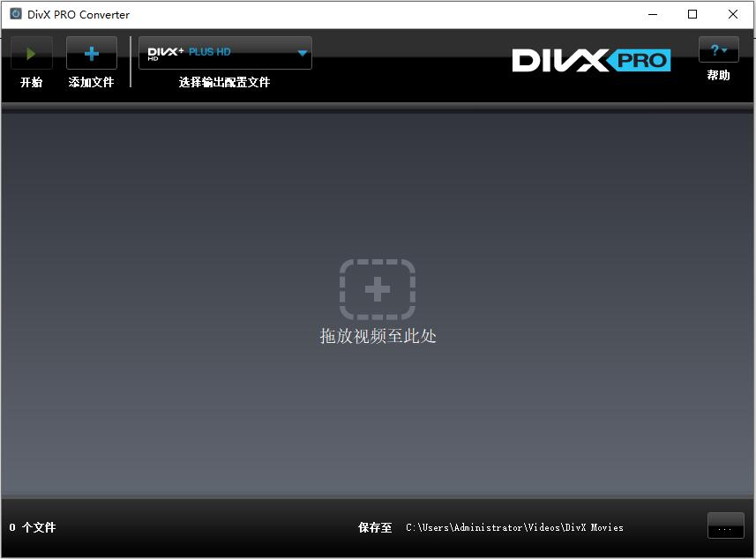The height and width of the screenshot is (559, 756).
Task: Click the DivX PRO Converter title bar app icon
Action: (x=16, y=14)
